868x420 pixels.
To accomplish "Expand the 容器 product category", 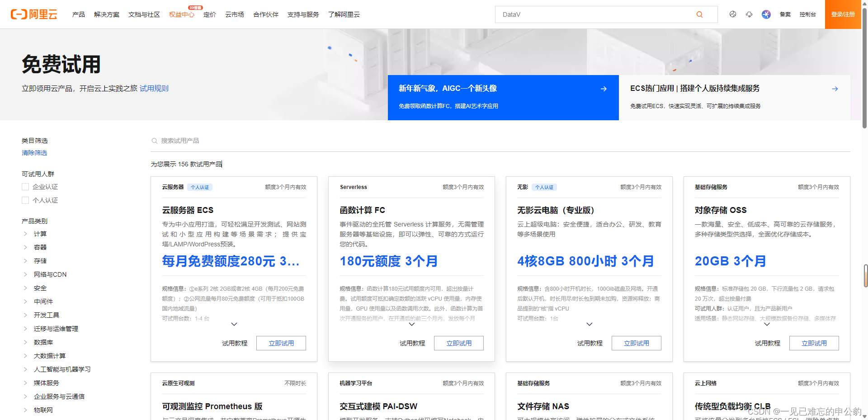I will pos(25,247).
